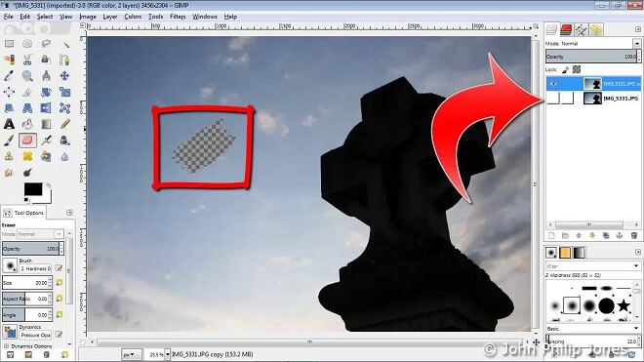Select the Healing tool
This screenshot has width=644, height=362.
(27, 156)
